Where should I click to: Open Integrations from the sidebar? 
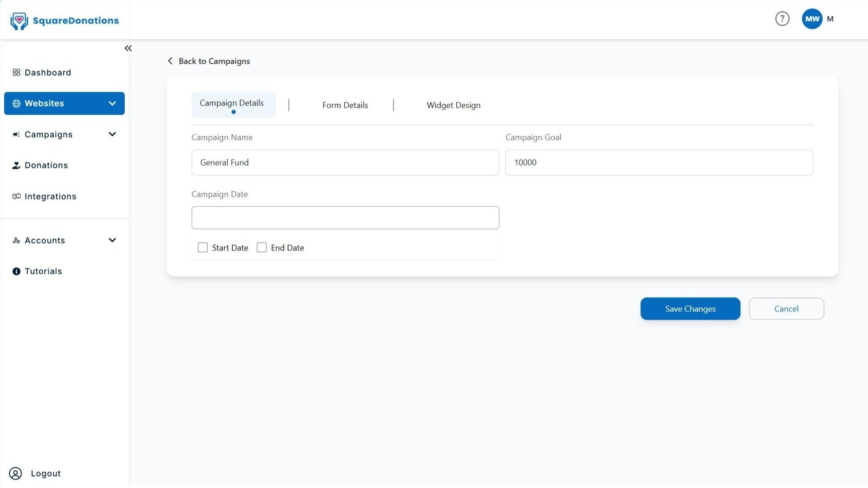(x=50, y=196)
